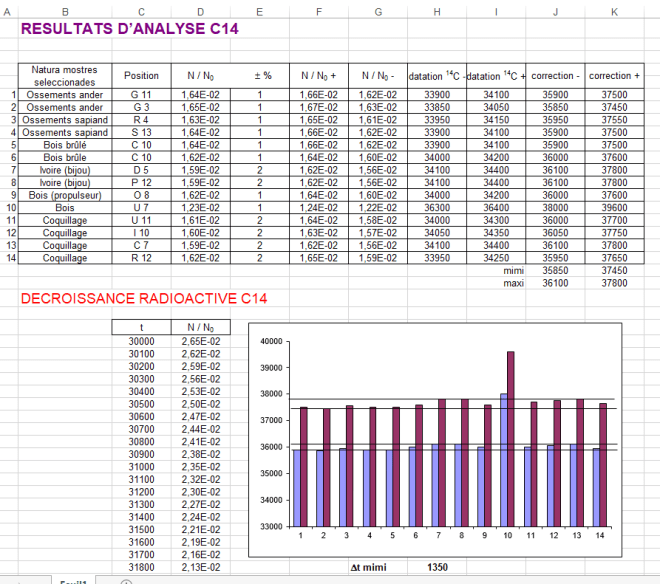The image size is (660, 584).
Task: Select the '31000' time cell
Action: pos(141,467)
